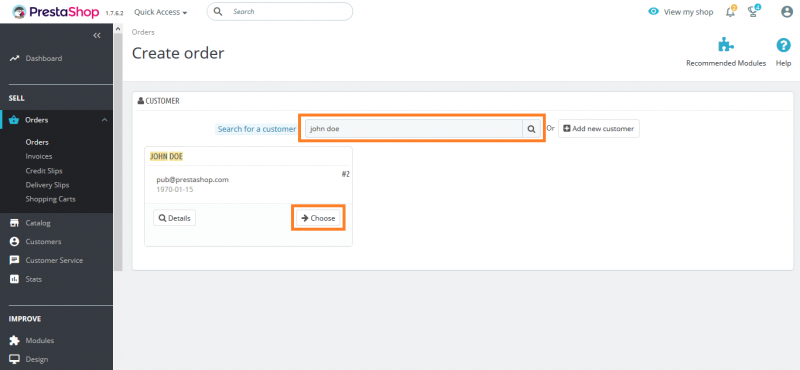Open Recommended Modules button

(726, 53)
